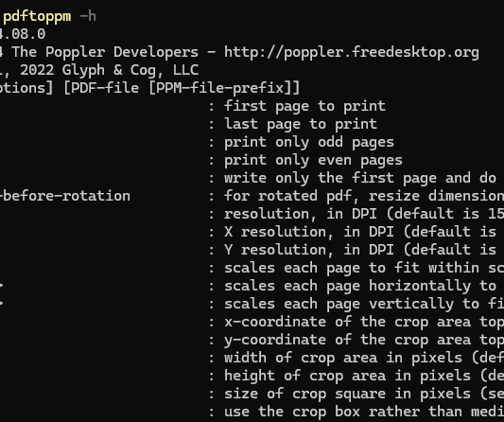Click the "Y resolution, in DPI" line
The height and width of the screenshot is (422, 504).
364,250
